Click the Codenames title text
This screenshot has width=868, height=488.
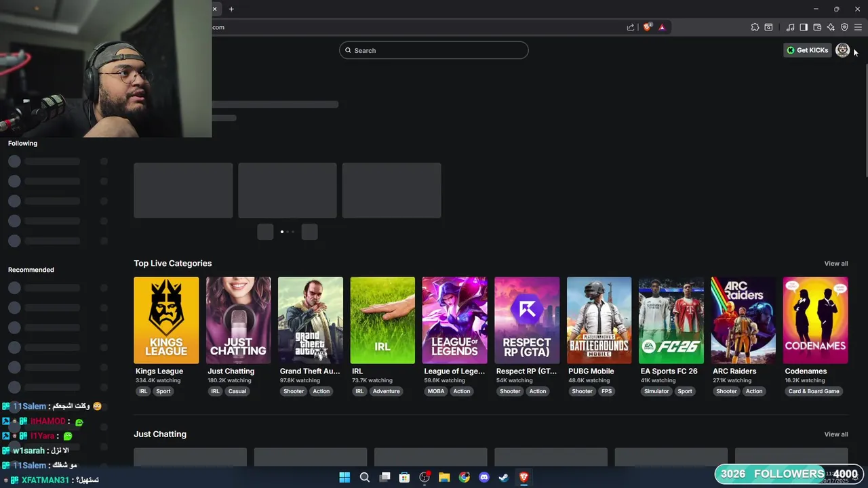click(x=807, y=371)
